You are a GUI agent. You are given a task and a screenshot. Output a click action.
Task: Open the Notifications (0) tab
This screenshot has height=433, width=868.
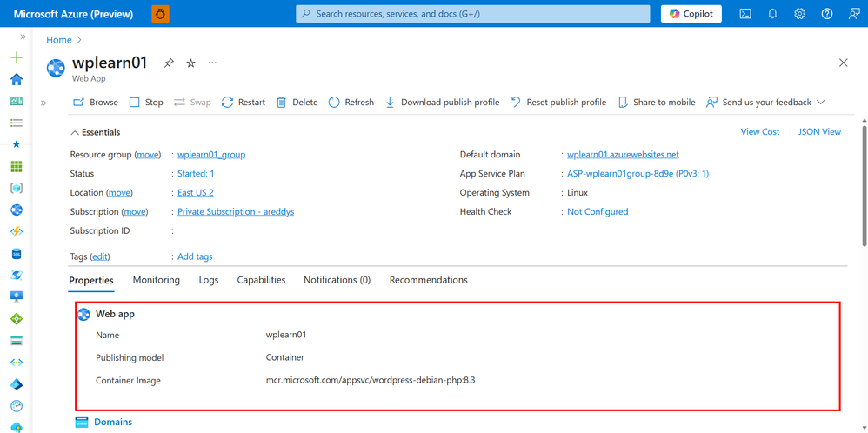click(x=337, y=280)
